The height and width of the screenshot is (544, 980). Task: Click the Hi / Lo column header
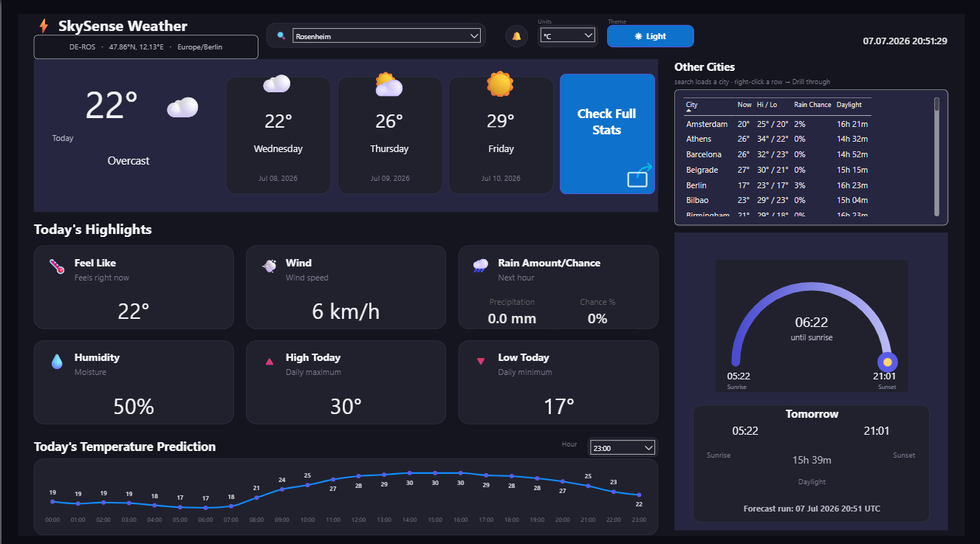click(767, 105)
